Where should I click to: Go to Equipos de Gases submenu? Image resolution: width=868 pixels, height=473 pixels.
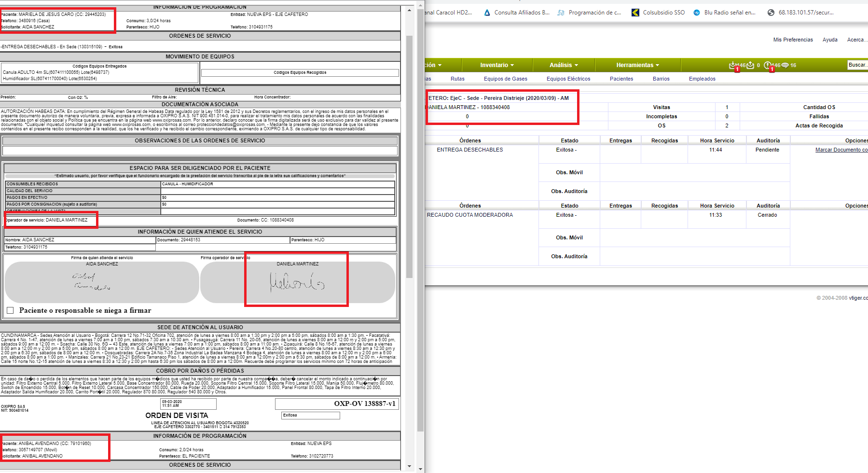[x=506, y=79]
